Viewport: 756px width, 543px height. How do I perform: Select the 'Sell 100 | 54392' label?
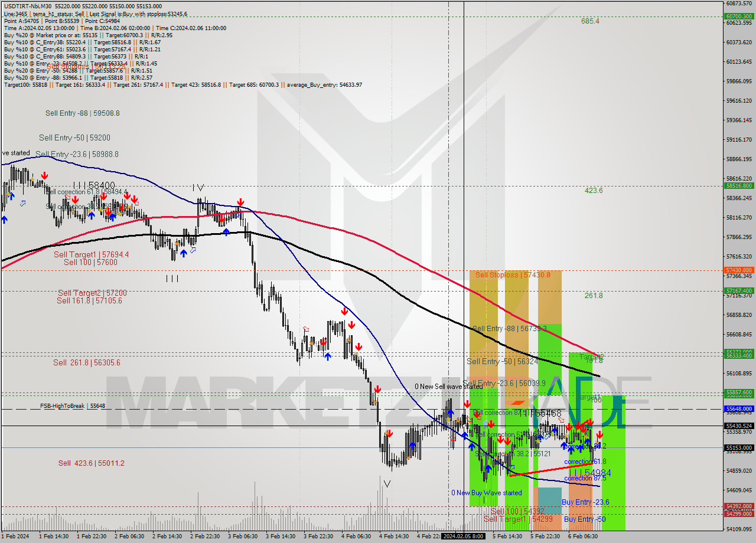pos(517,511)
